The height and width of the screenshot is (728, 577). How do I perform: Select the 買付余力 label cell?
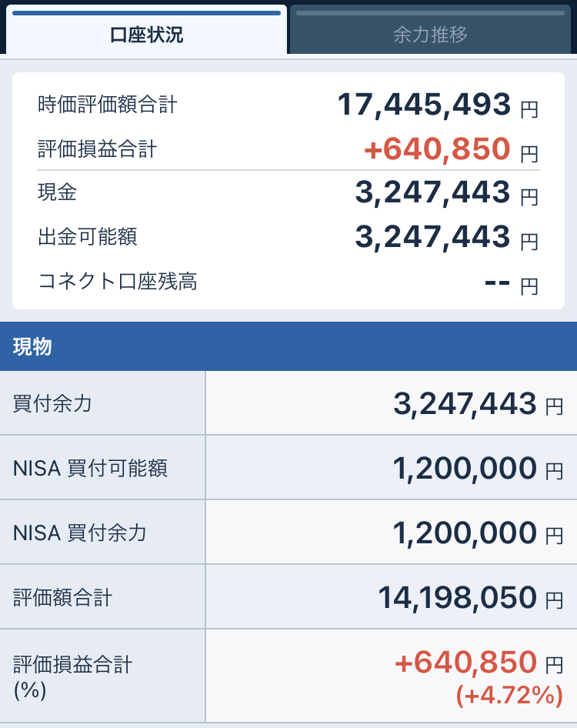click(x=102, y=403)
